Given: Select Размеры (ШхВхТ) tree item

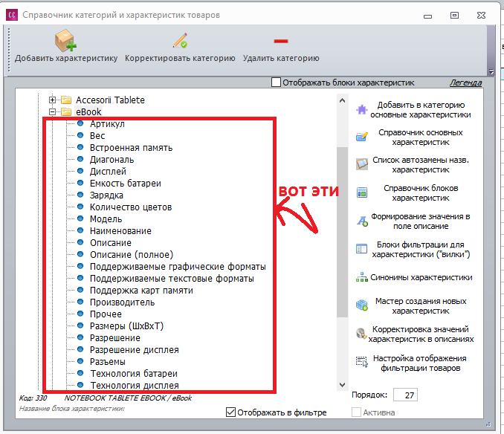Looking at the screenshot, I should coord(126,325).
